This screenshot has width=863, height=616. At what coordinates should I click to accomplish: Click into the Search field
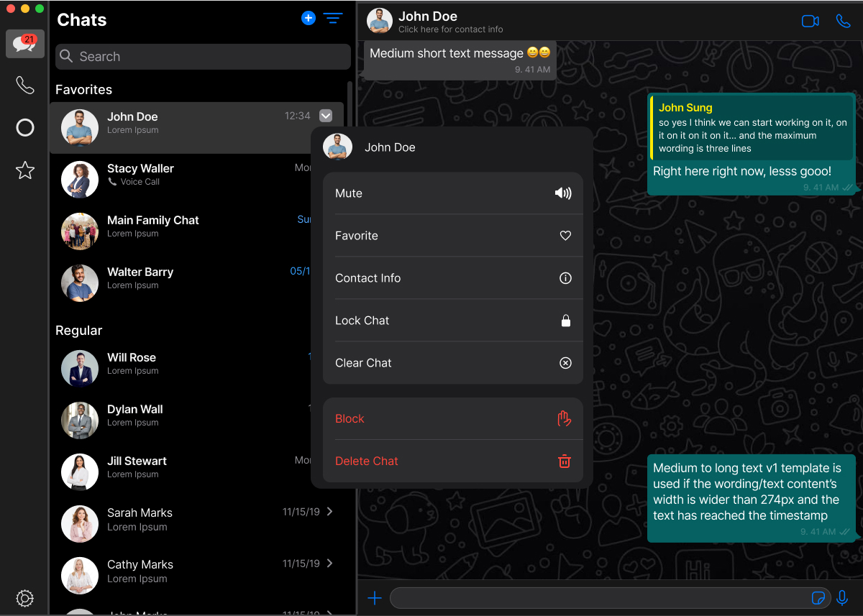point(203,57)
